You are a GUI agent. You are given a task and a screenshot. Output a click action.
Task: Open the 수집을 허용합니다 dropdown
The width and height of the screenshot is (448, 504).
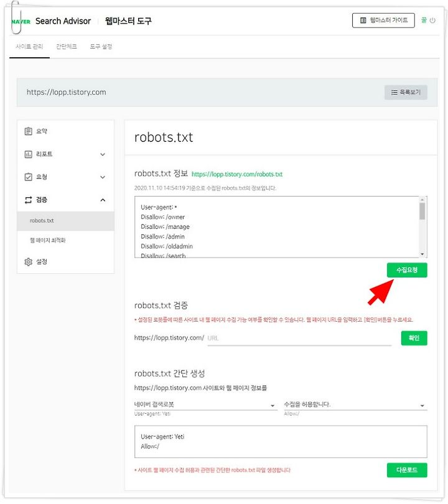coord(355,405)
